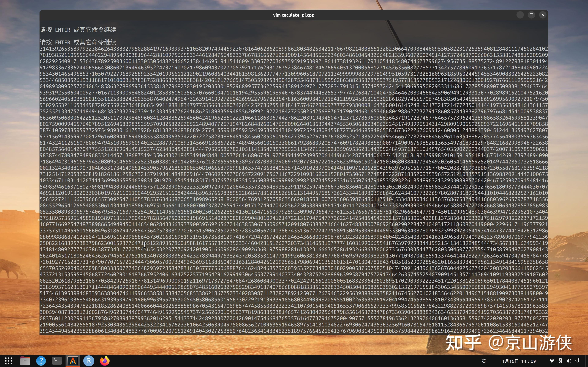Click the first line of pi digits

pos(294,49)
